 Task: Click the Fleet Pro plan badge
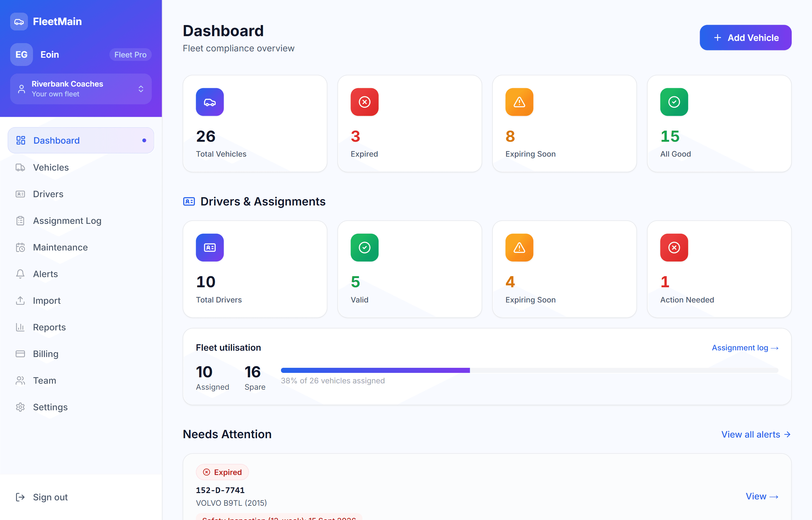coord(130,55)
